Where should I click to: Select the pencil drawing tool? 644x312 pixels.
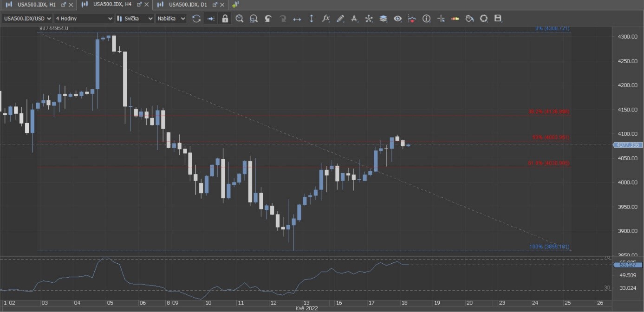340,19
